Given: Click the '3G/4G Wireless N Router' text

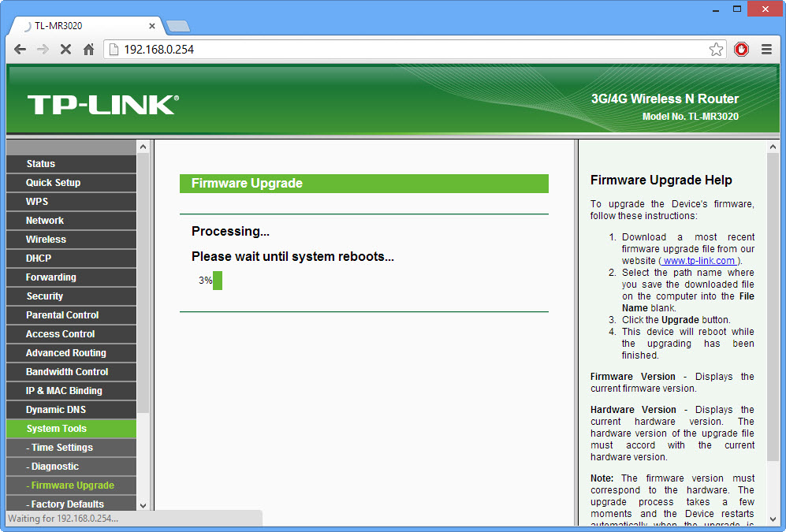Looking at the screenshot, I should 665,99.
